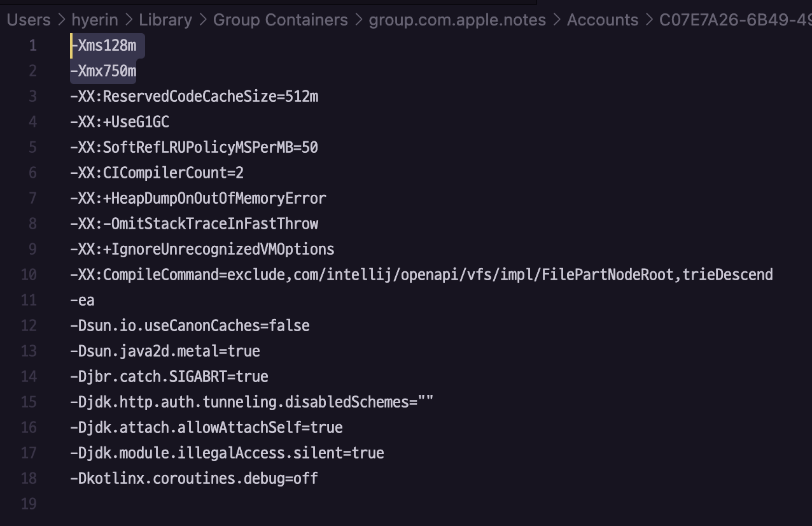
Task: Click line number 10 in the gutter
Action: point(29,274)
